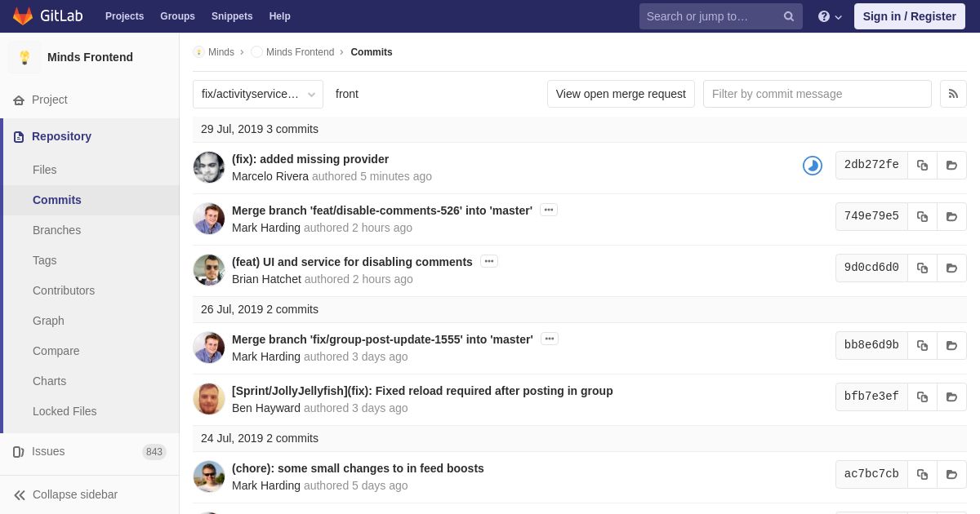Image resolution: width=980 pixels, height=514 pixels.
Task: Click Minds Frontend breadcrumb link
Action: pos(300,52)
